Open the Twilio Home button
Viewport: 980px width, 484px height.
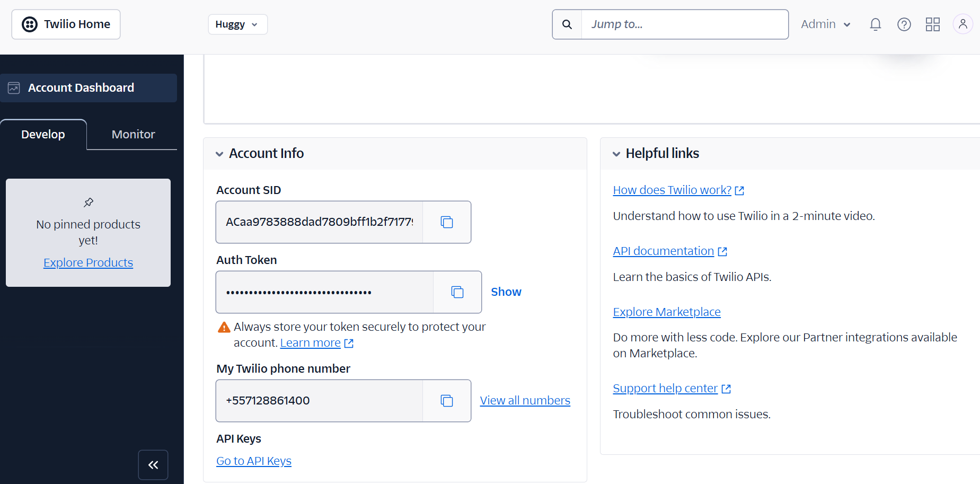pos(66,24)
